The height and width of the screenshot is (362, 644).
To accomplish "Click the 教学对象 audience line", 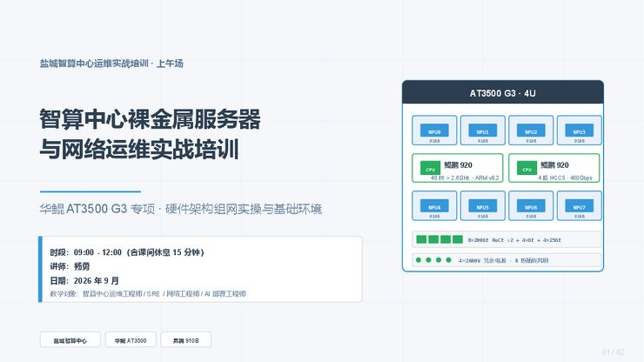I will click(148, 294).
